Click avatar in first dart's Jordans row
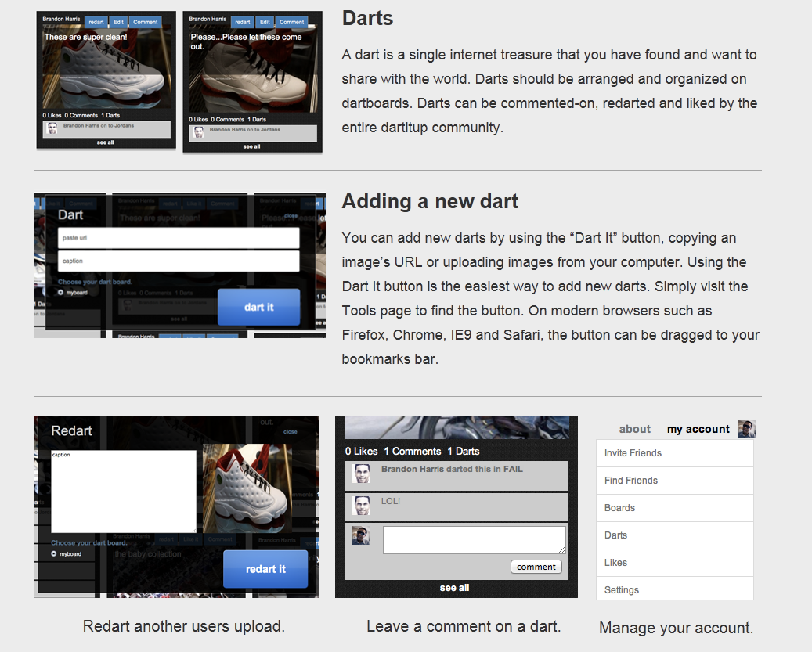The height and width of the screenshot is (652, 812). (52, 128)
